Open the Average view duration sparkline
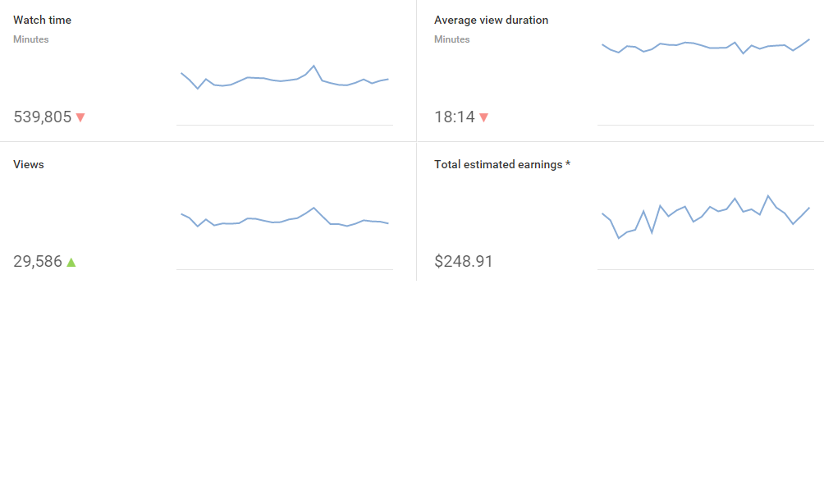The width and height of the screenshot is (824, 504). click(x=706, y=46)
